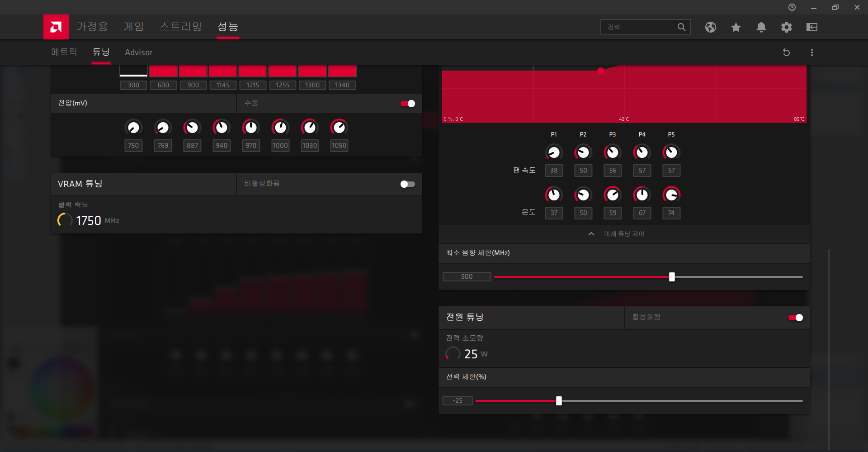Collapse the fine tuning control chevron
Screen dimensions: 868x452
pyautogui.click(x=591, y=234)
